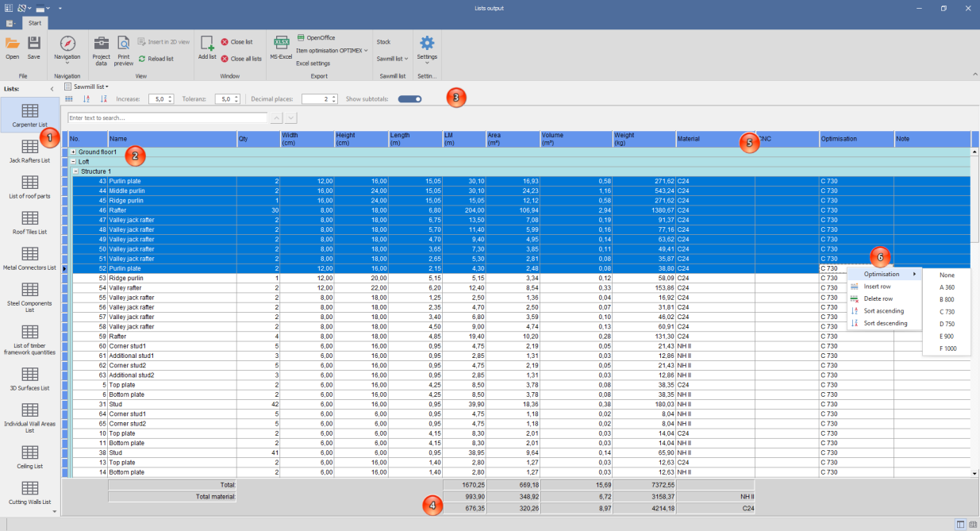
Task: Open Individual Wall Areas List
Action: click(x=30, y=417)
